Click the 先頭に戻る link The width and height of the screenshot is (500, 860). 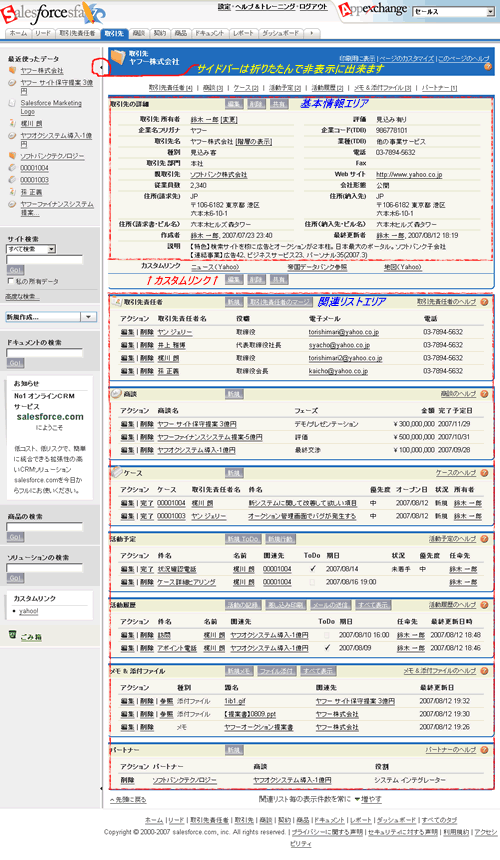point(128,800)
